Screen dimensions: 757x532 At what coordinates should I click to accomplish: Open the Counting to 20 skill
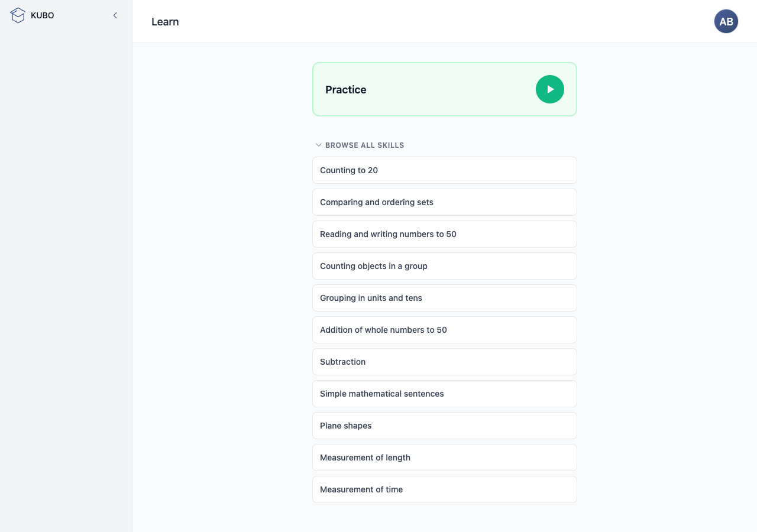(x=445, y=170)
